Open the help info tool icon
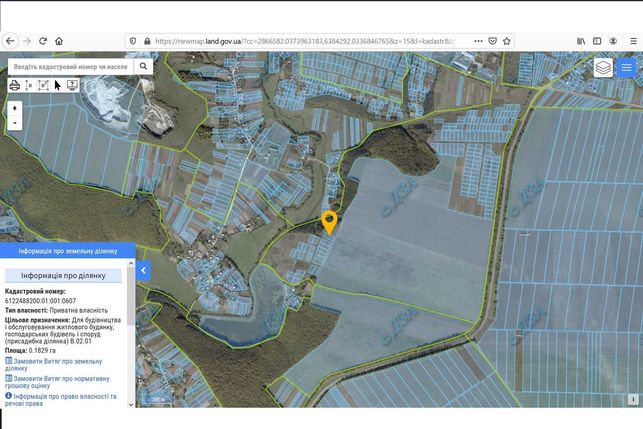Screen dimensions: 643x429 tap(72, 85)
